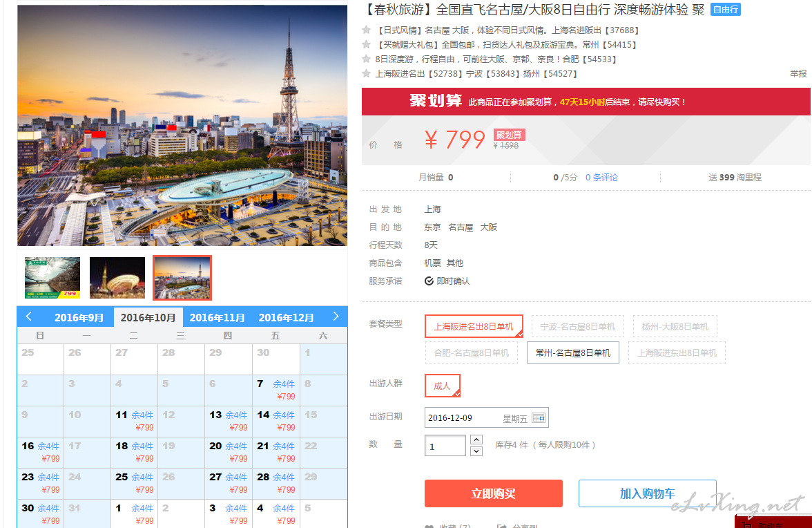Click destination 大阪 text
Image resolution: width=812 pixels, height=528 pixels.
tap(488, 227)
